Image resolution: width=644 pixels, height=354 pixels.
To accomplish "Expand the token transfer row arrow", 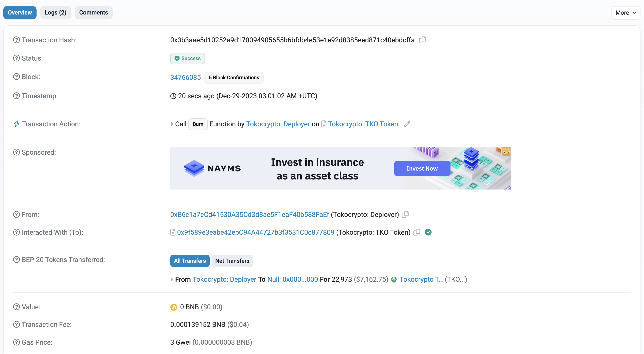I will tap(172, 280).
